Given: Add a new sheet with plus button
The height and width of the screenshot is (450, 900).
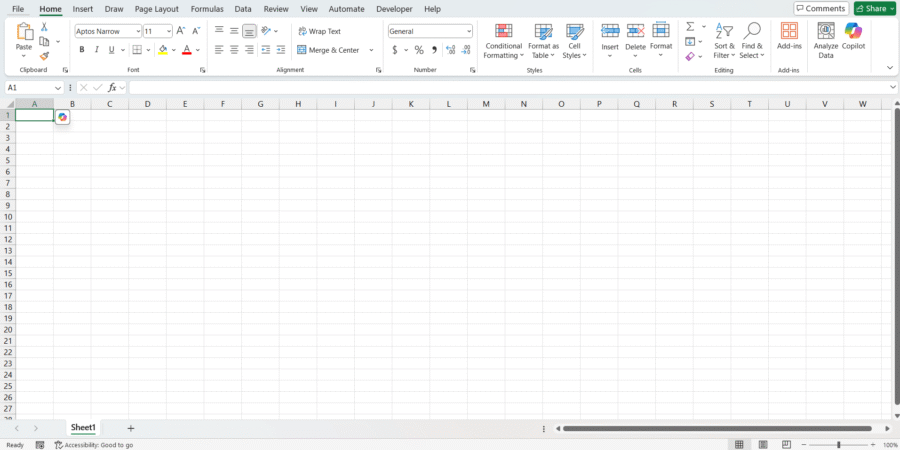Looking at the screenshot, I should [131, 428].
